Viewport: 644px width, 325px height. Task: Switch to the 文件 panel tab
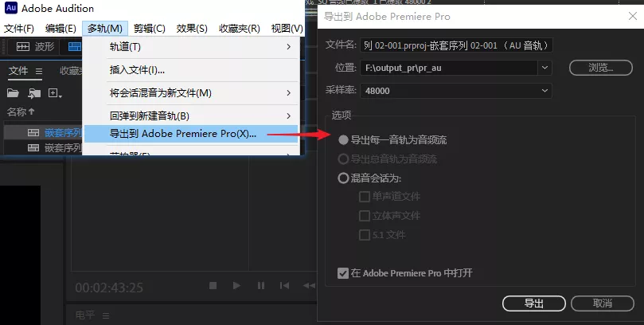pos(18,71)
